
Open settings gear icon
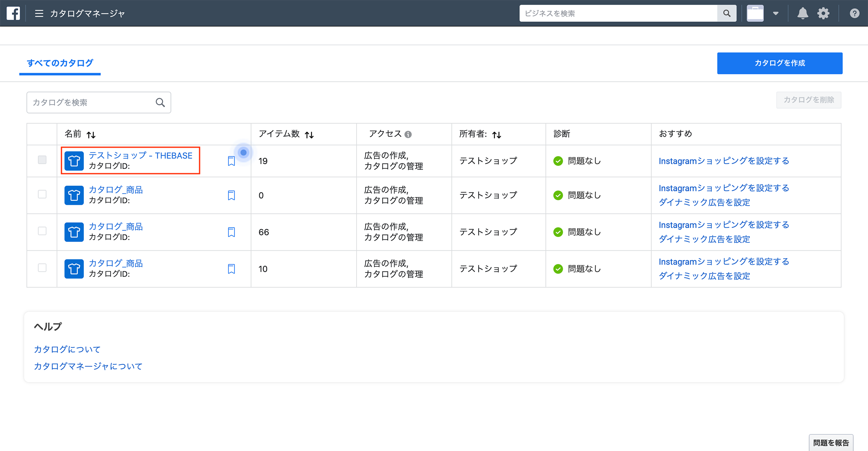tap(823, 14)
